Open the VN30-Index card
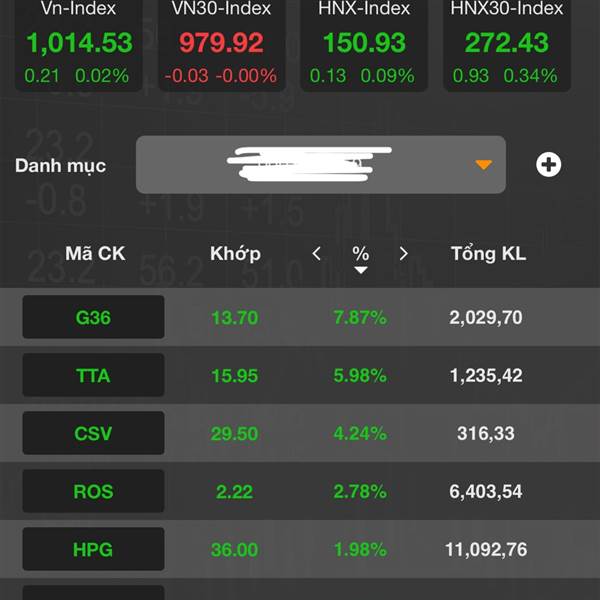Viewport: 600px width, 600px height. (222, 44)
